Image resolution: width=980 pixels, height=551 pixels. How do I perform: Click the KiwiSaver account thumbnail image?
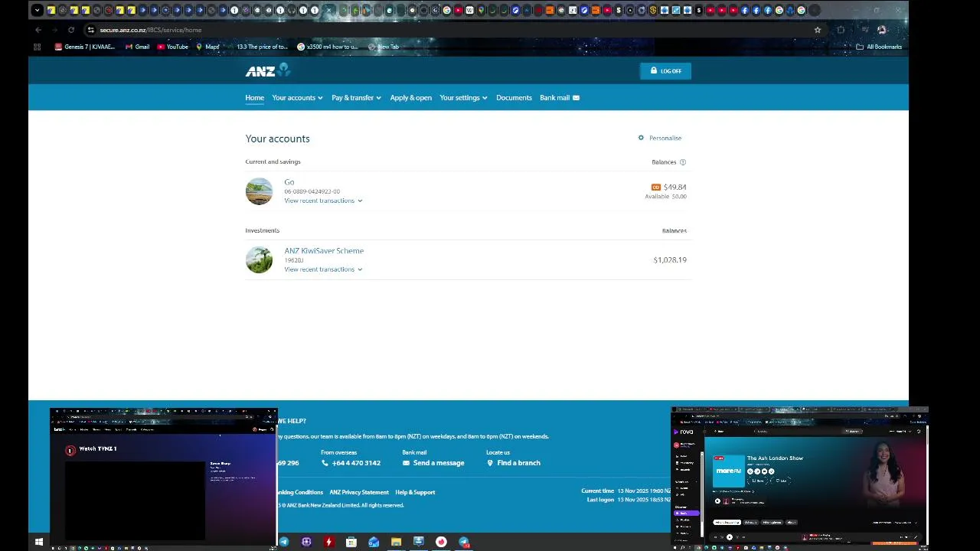point(259,260)
